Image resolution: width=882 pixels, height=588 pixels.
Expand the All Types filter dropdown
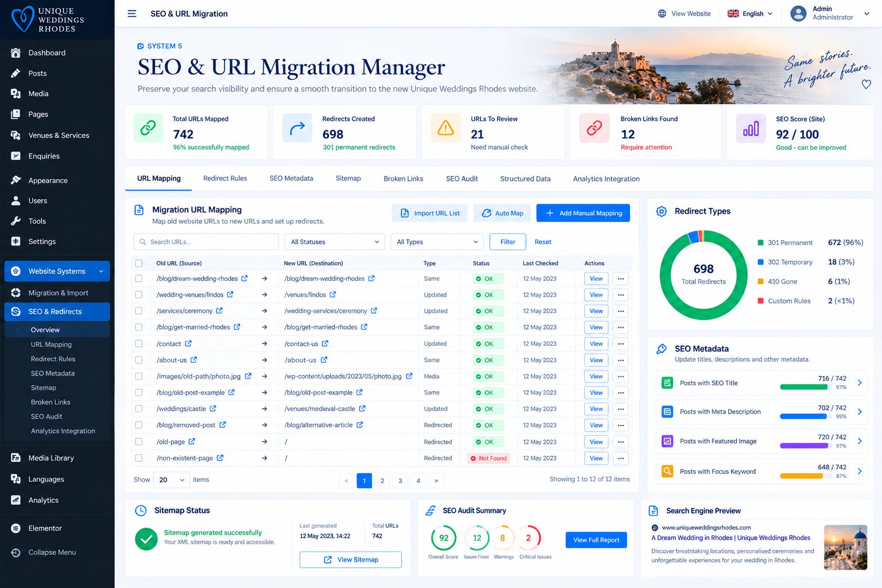click(437, 242)
